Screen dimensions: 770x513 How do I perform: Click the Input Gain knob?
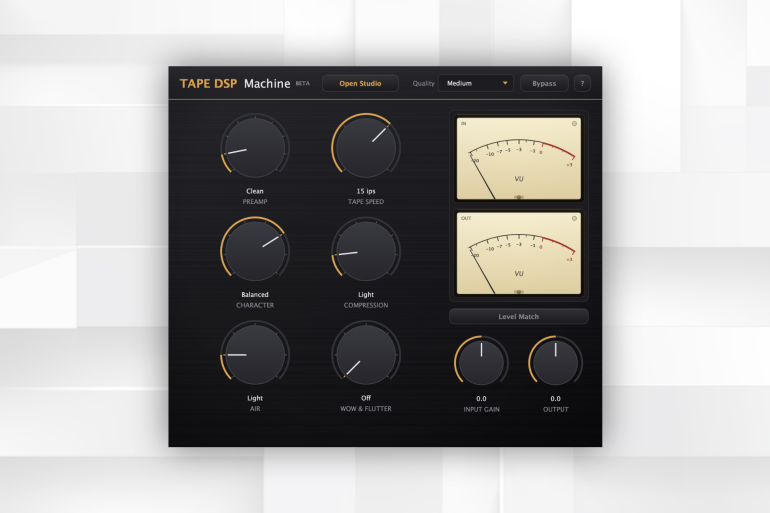481,363
